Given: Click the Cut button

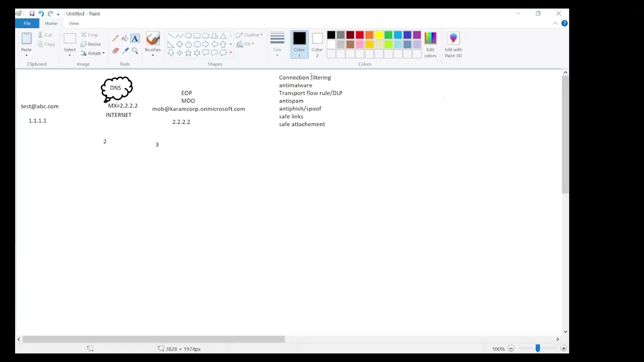Looking at the screenshot, I should point(45,35).
